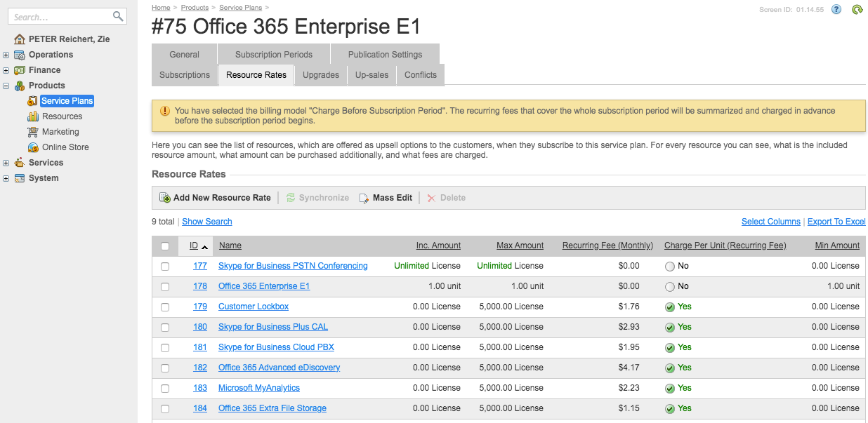Open the Resource Rates tab

point(256,75)
